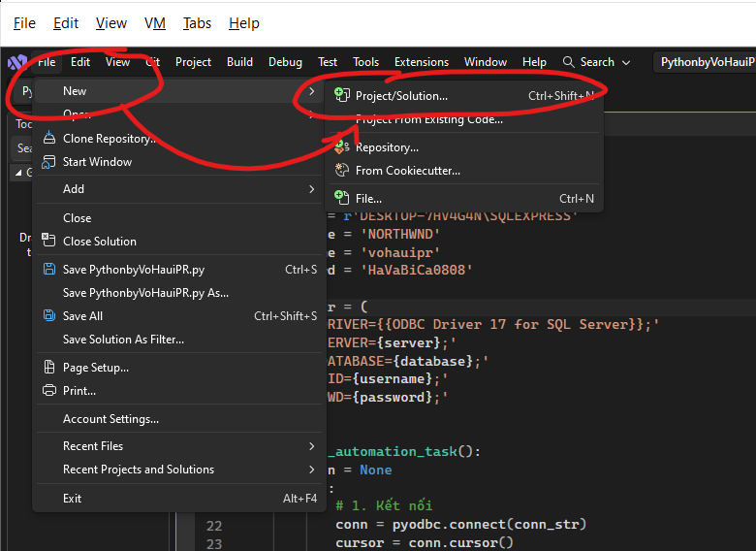This screenshot has width=756, height=551.
Task: Open the Extensions menu
Action: click(x=422, y=62)
